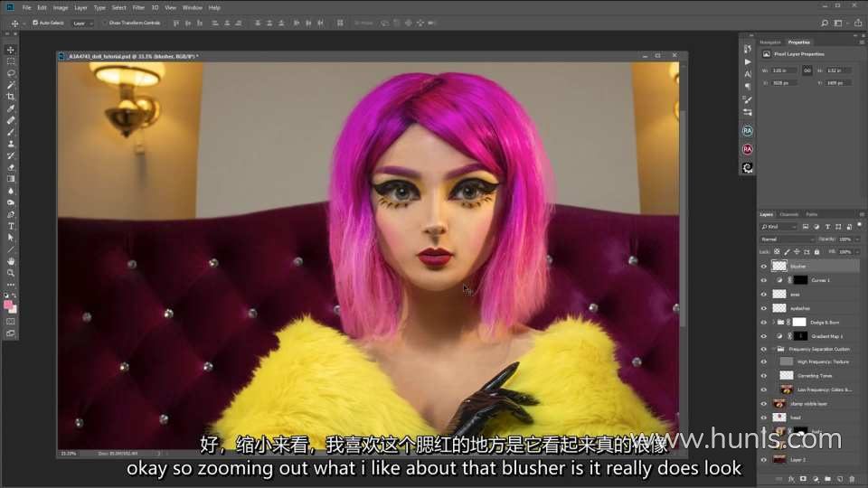Select the Eraser tool
Screen dimensions: 868x488
[x=11, y=167]
